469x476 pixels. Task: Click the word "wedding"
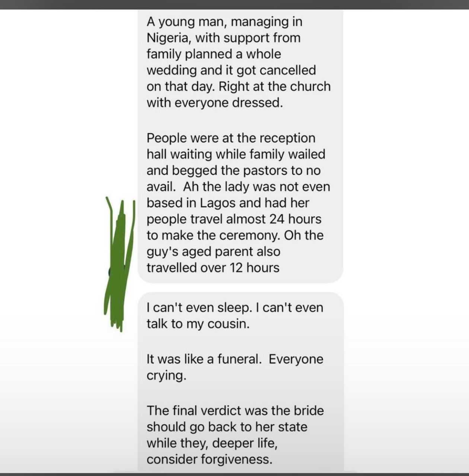[171, 70]
